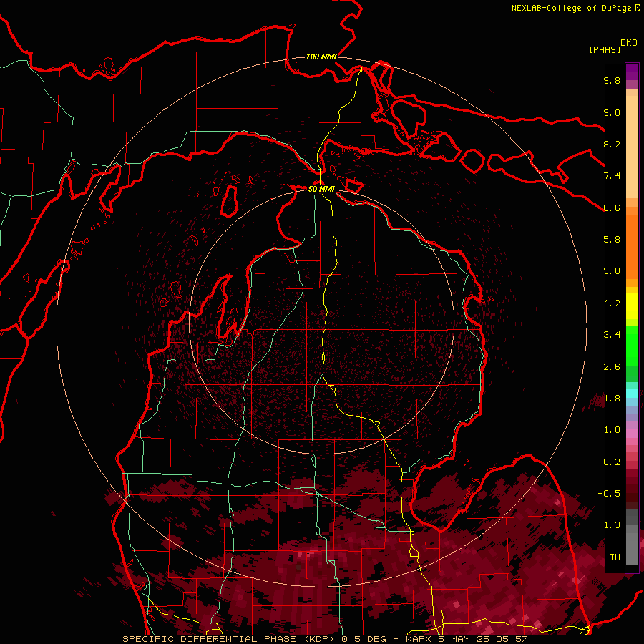
Task: Pick the pale peach segment of the color bar
Action: click(632, 147)
